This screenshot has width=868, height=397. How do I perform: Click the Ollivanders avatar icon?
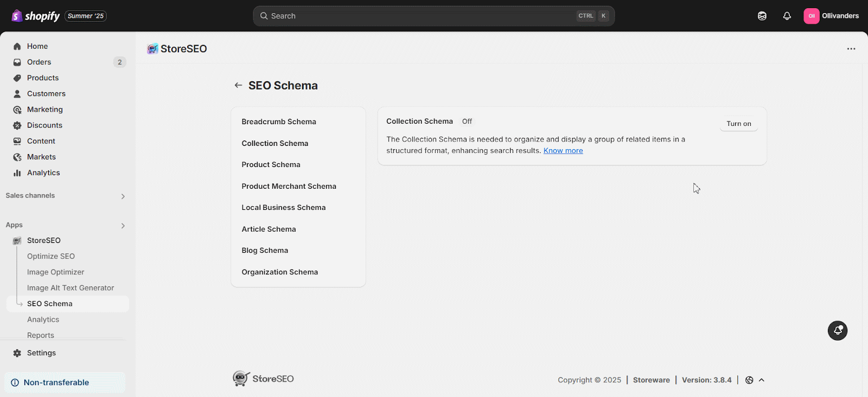[812, 16]
